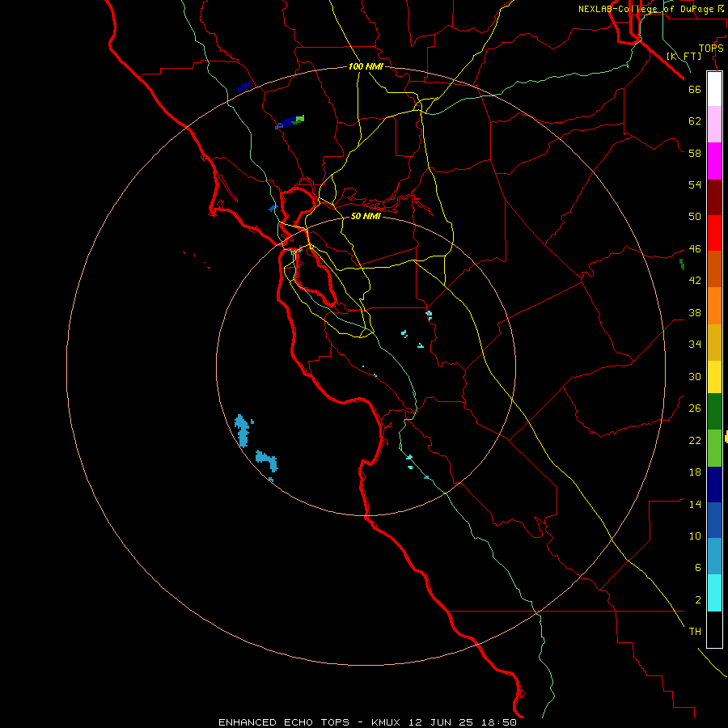The image size is (728, 728).
Task: Click legend value "14"
Action: tap(695, 504)
